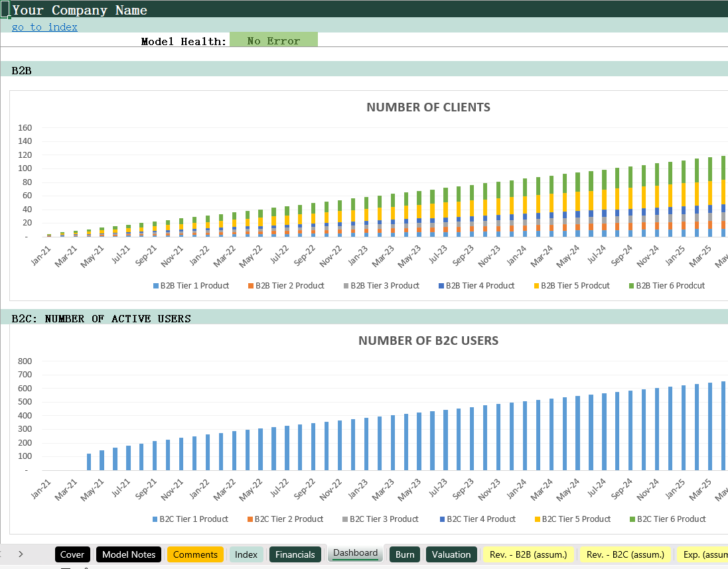The height and width of the screenshot is (569, 728).
Task: Click the 'go to index' hyperlink
Action: pyautogui.click(x=44, y=27)
